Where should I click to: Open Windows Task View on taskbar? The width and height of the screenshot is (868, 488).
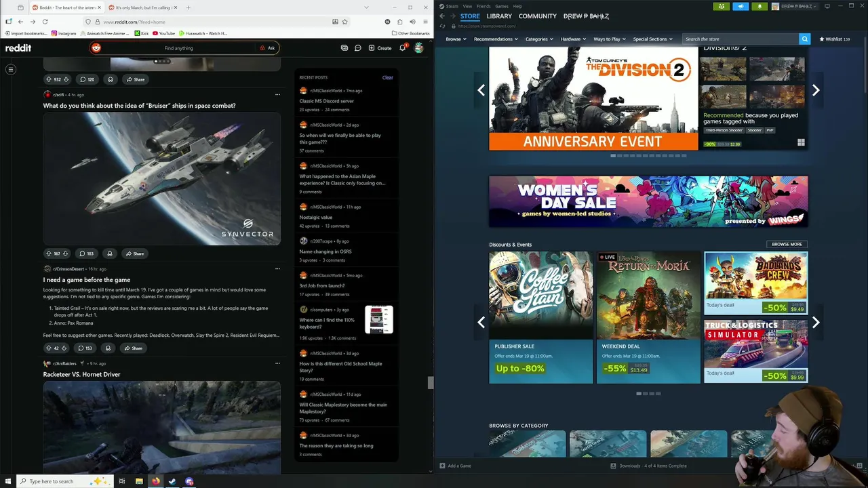[x=122, y=481]
